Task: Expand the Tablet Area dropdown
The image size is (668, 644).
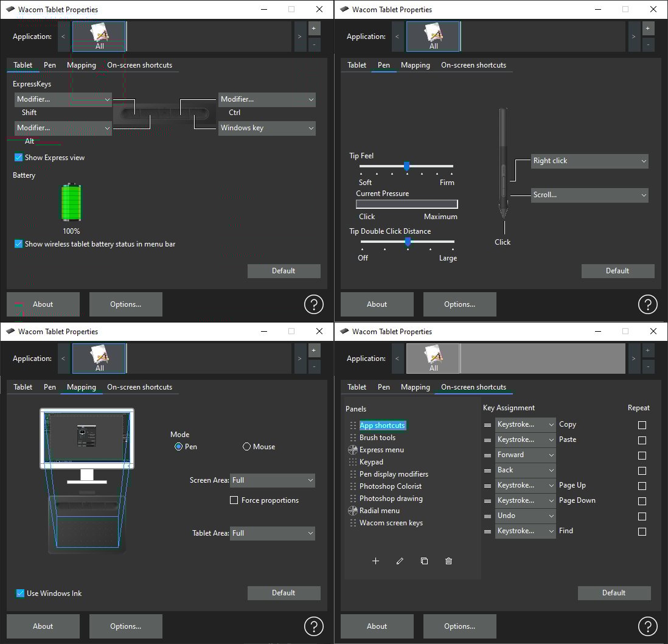Action: coord(272,533)
